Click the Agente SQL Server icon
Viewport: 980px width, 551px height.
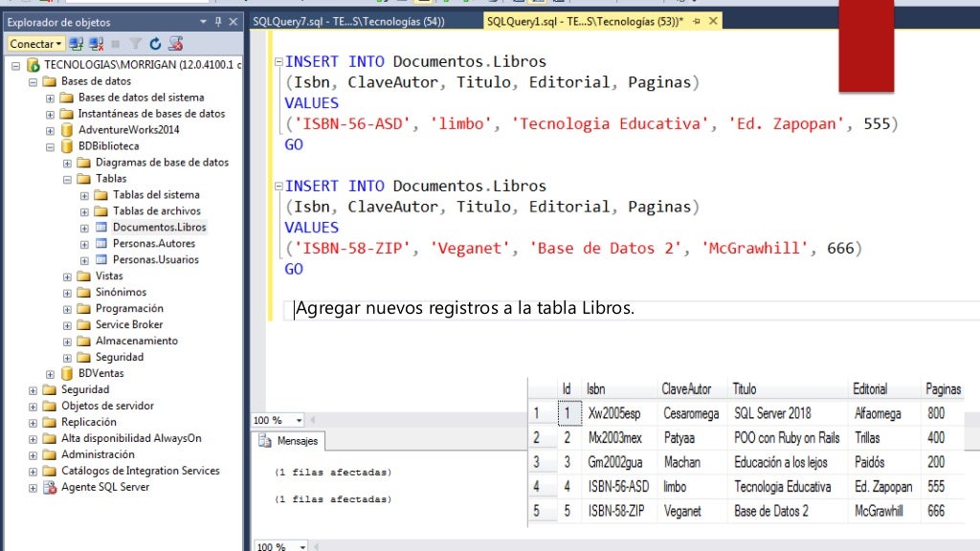pyautogui.click(x=50, y=487)
